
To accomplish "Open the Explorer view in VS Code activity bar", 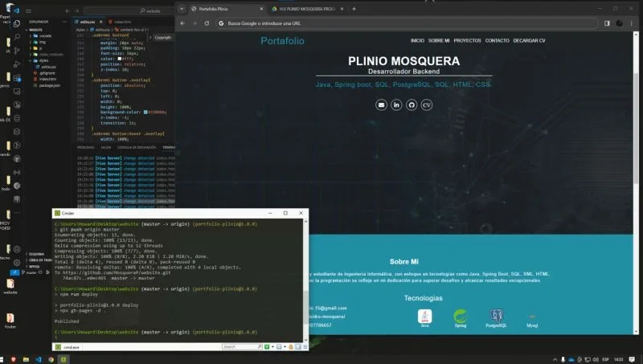I will pyautogui.click(x=17, y=24).
